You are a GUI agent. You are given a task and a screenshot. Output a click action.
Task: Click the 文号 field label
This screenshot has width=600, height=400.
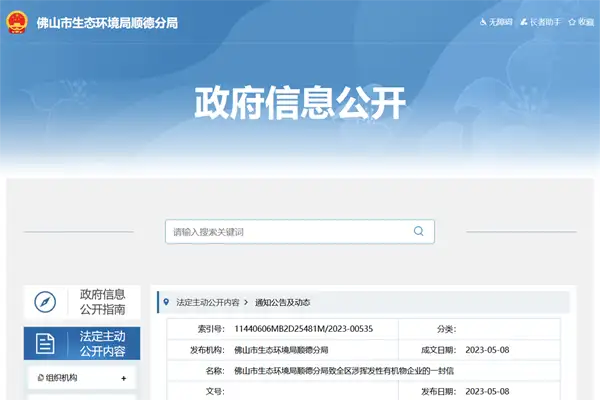[215, 392]
